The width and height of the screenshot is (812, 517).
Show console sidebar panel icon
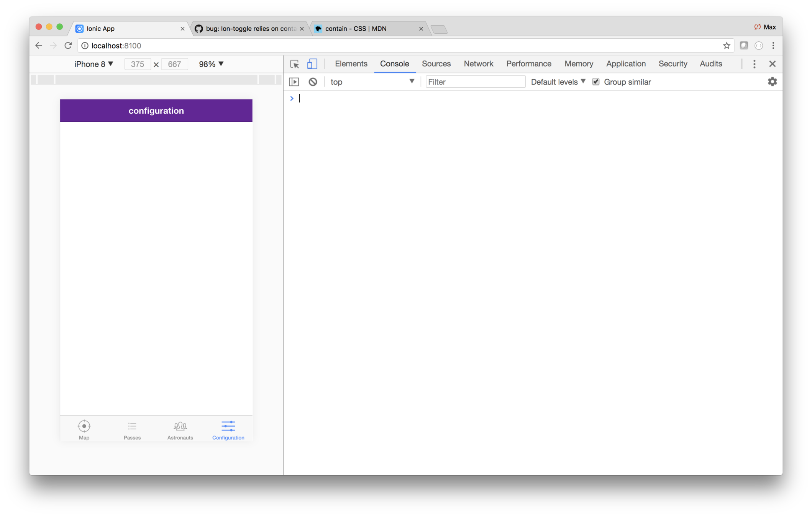[294, 82]
